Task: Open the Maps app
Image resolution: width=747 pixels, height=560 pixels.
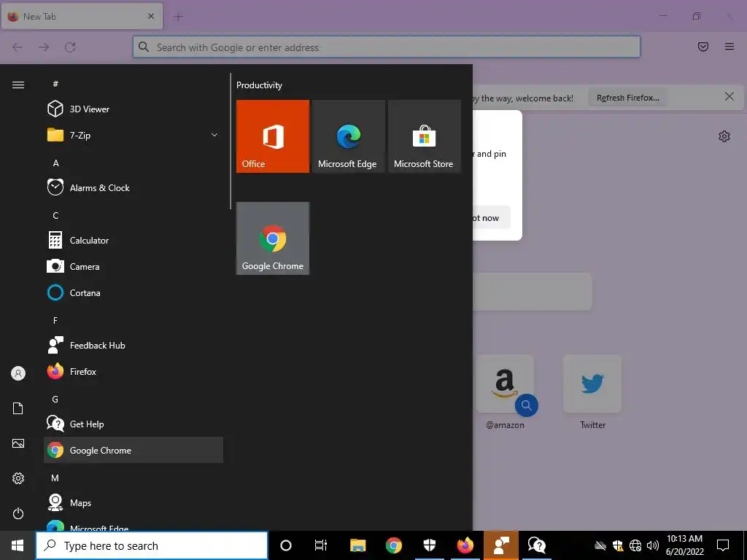Action: 133,503
